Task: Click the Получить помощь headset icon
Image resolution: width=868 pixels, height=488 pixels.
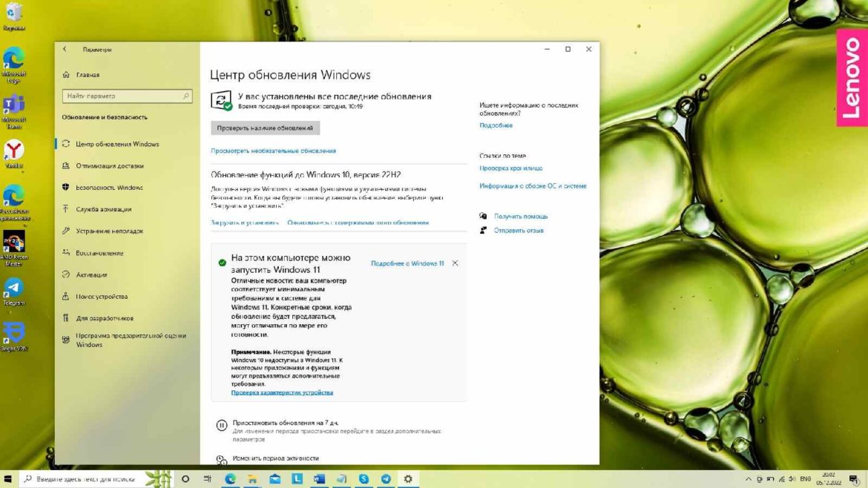Action: (483, 216)
